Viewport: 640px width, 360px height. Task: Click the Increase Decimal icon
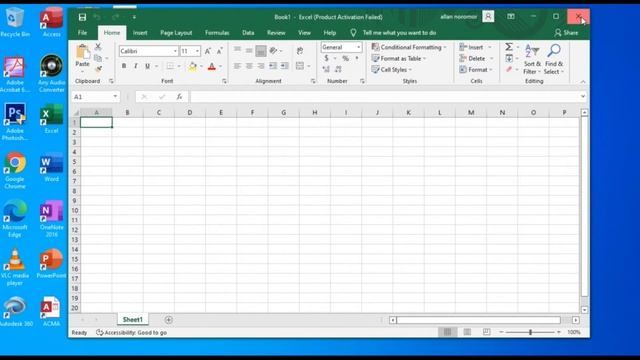point(326,69)
